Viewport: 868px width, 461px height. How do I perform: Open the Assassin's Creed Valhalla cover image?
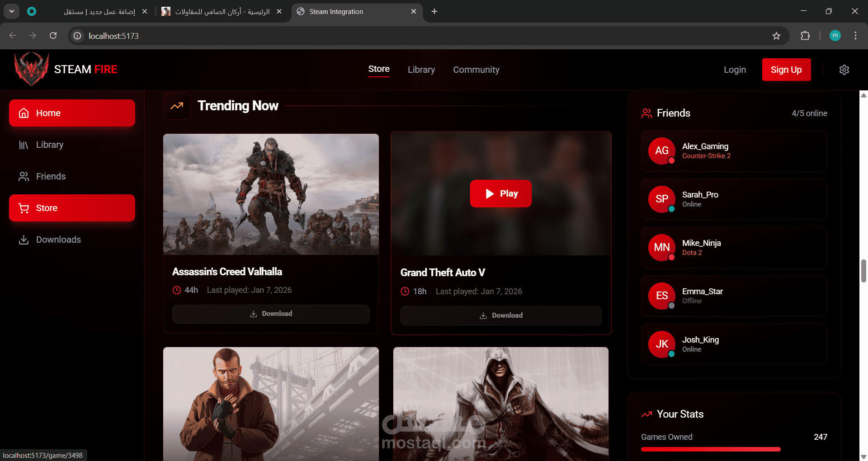point(271,194)
